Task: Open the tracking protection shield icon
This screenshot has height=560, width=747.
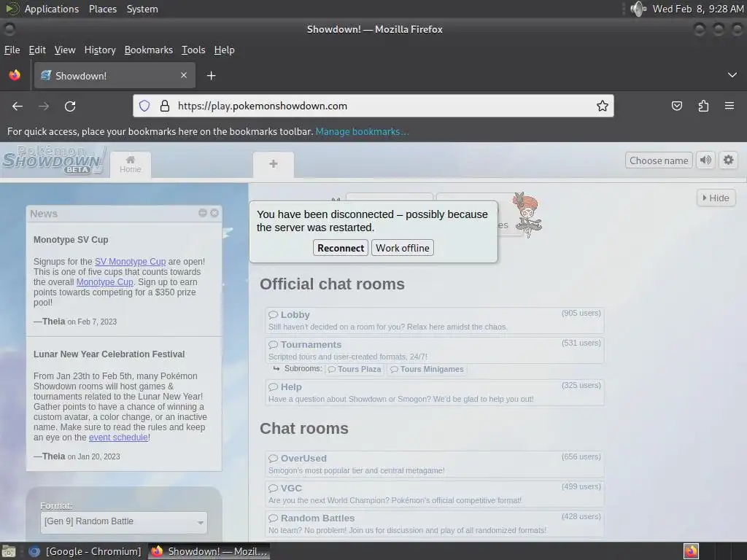Action: [x=144, y=106]
